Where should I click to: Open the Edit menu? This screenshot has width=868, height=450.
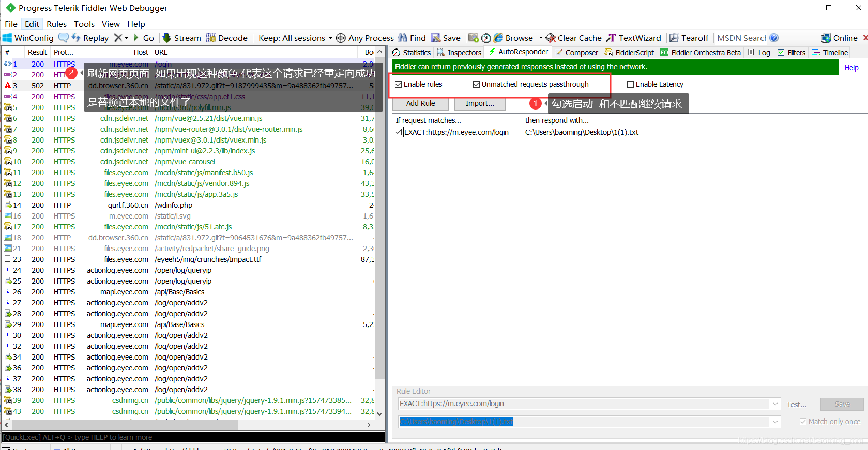pyautogui.click(x=32, y=24)
